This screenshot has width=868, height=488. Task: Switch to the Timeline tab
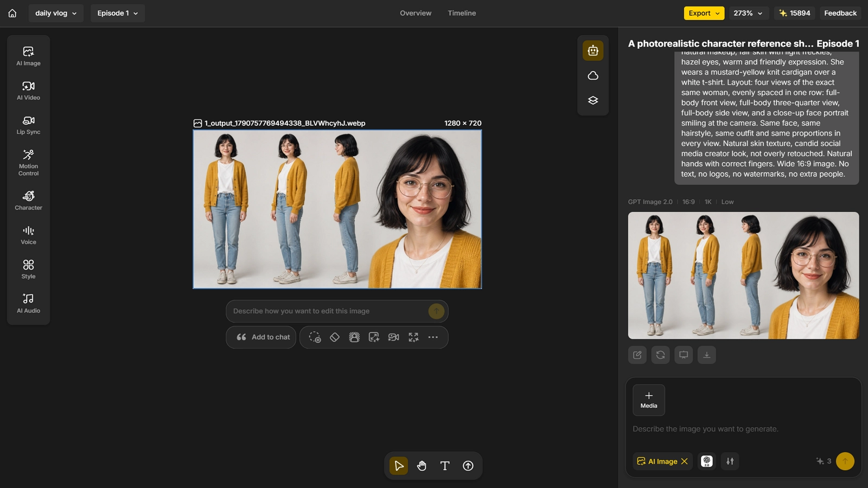point(462,13)
